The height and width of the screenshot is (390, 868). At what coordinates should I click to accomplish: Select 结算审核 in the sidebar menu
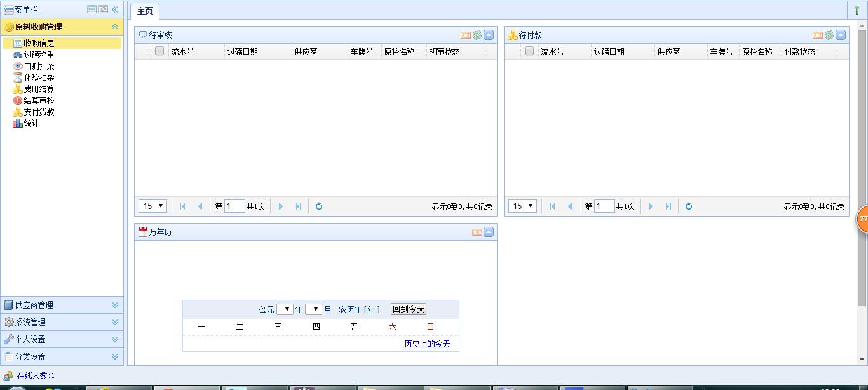coord(39,100)
